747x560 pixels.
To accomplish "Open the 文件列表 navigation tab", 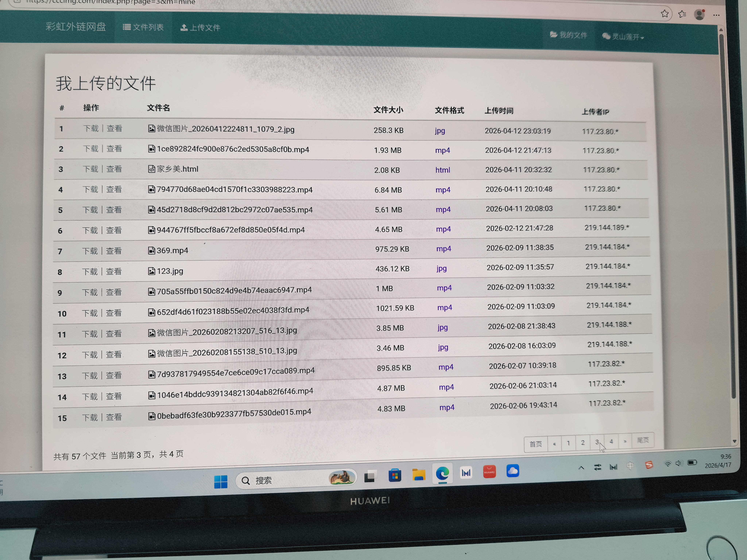I will [x=144, y=27].
